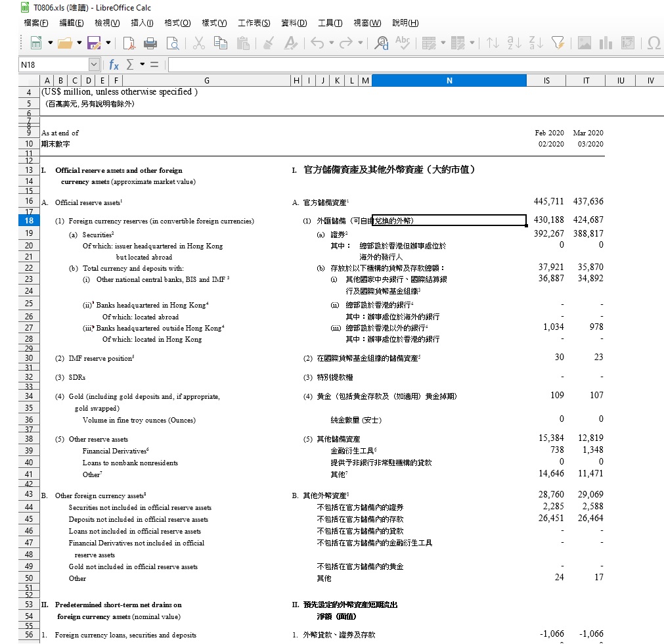The height and width of the screenshot is (644, 664).
Task: Click the Insert Chart icon
Action: click(x=606, y=43)
